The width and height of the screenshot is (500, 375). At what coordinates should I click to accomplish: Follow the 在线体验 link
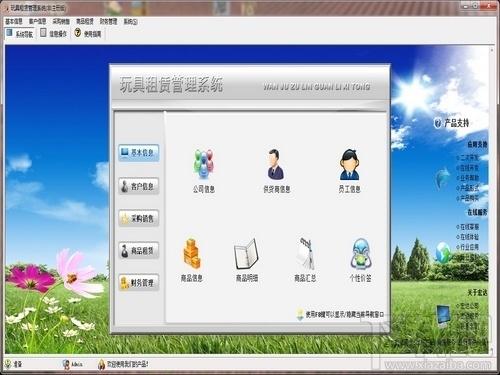click(468, 237)
